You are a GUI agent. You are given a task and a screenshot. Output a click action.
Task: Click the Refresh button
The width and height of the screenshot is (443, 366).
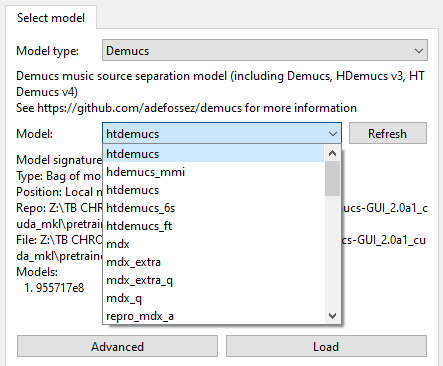pos(388,133)
